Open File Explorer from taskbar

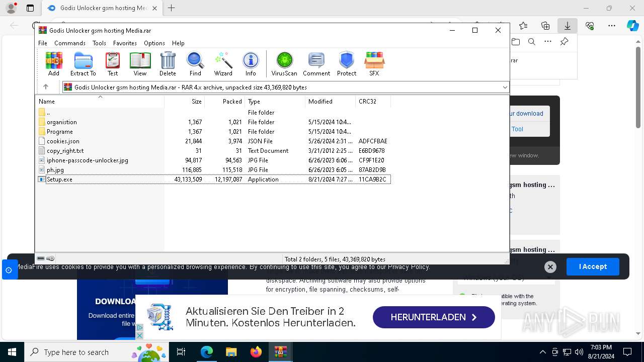(231, 352)
